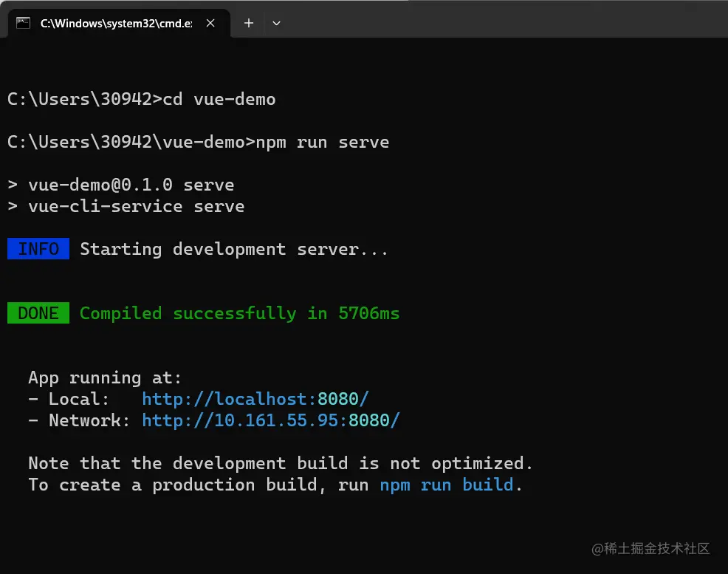Click the 'npm run build' command text
The height and width of the screenshot is (574, 728).
pyautogui.click(x=447, y=485)
